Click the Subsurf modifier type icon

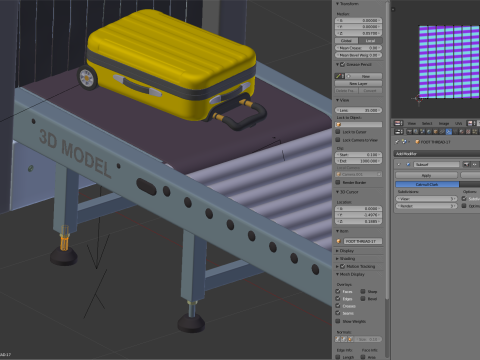click(408, 164)
